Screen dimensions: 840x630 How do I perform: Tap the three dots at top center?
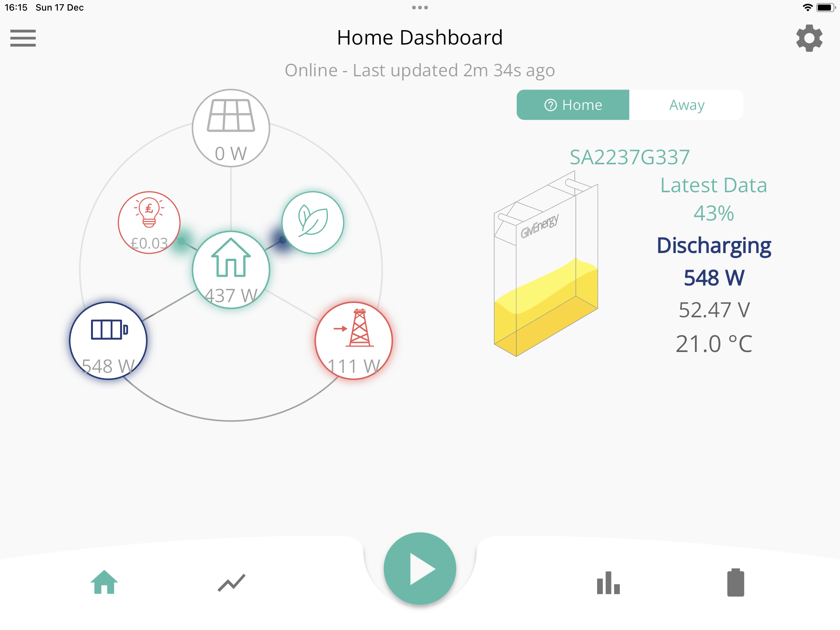420,8
